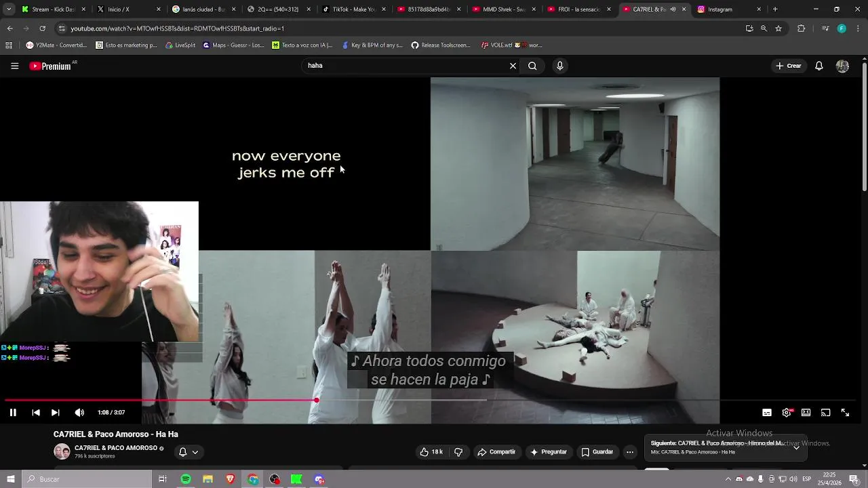Open CA7RIEL & PACO AMOROSO channel name
This screenshot has height=488, width=868.
pos(115,448)
